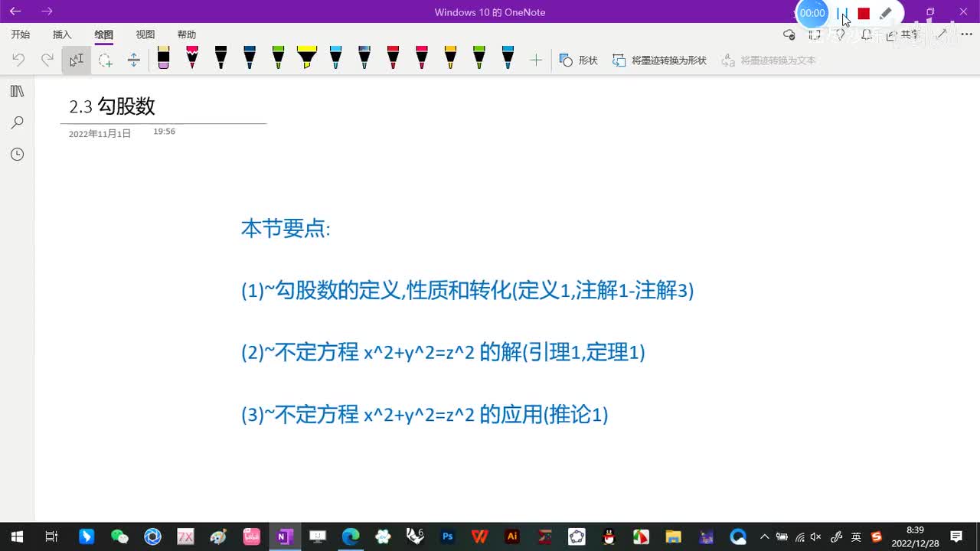This screenshot has height=551, width=980.
Task: Click the line ending 的解(引理1,定理1)
Action: click(443, 352)
